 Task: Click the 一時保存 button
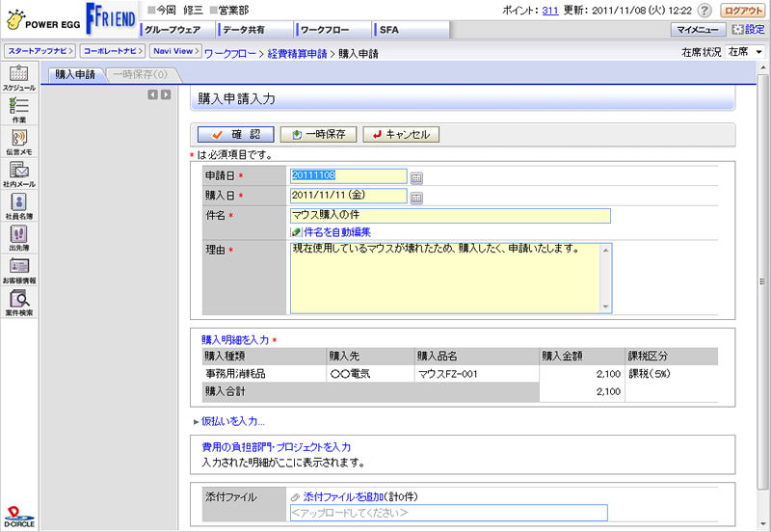[318, 134]
